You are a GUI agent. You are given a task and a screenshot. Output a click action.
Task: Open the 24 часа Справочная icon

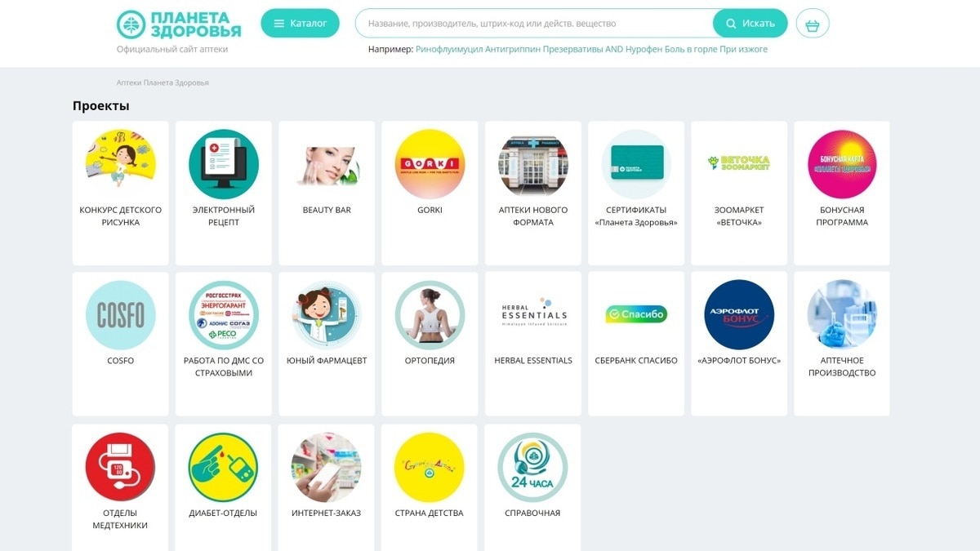pos(532,468)
